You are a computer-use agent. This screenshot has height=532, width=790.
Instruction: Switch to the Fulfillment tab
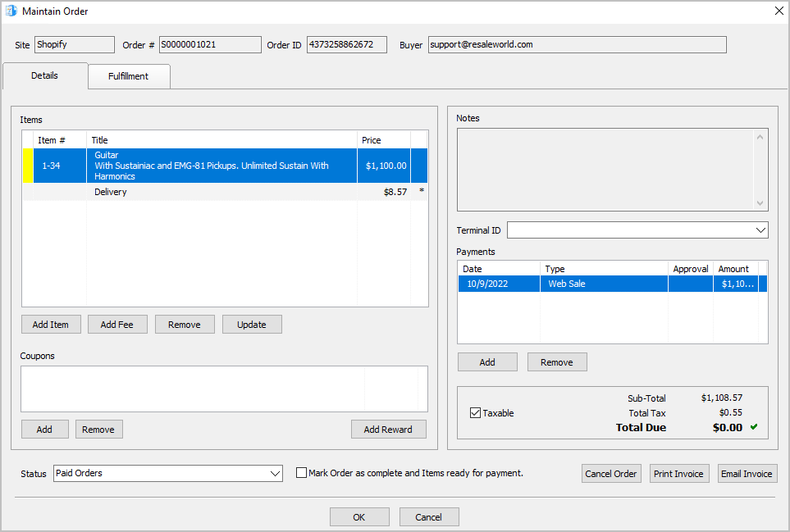point(129,76)
